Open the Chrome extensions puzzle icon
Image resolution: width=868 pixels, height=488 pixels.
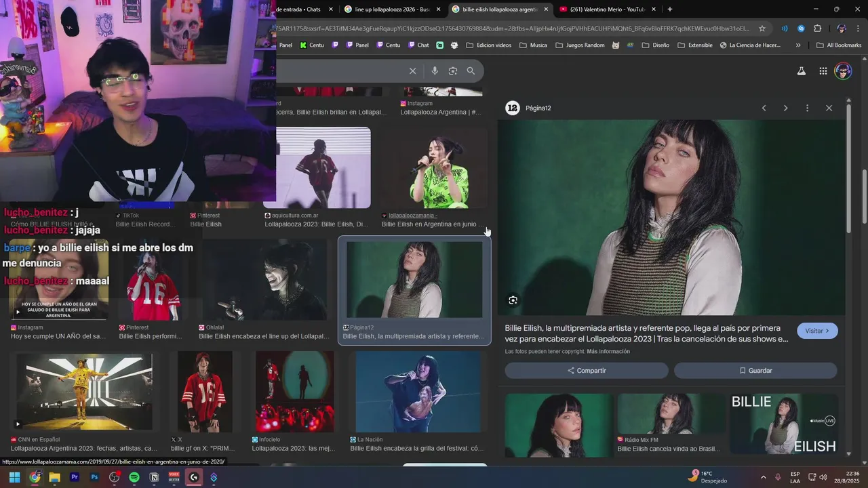(x=817, y=28)
